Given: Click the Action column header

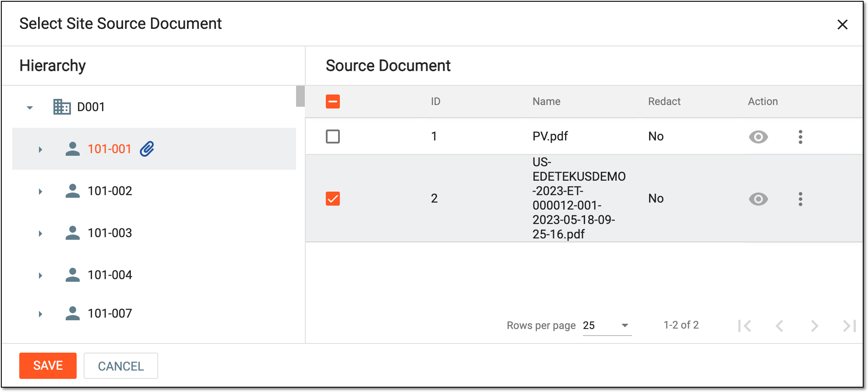Looking at the screenshot, I should coord(762,101).
